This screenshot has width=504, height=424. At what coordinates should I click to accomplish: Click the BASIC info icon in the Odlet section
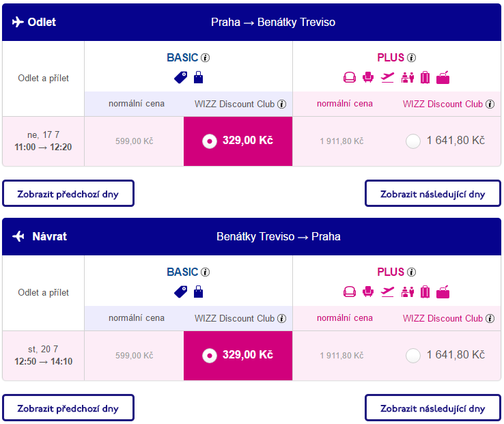(x=205, y=57)
